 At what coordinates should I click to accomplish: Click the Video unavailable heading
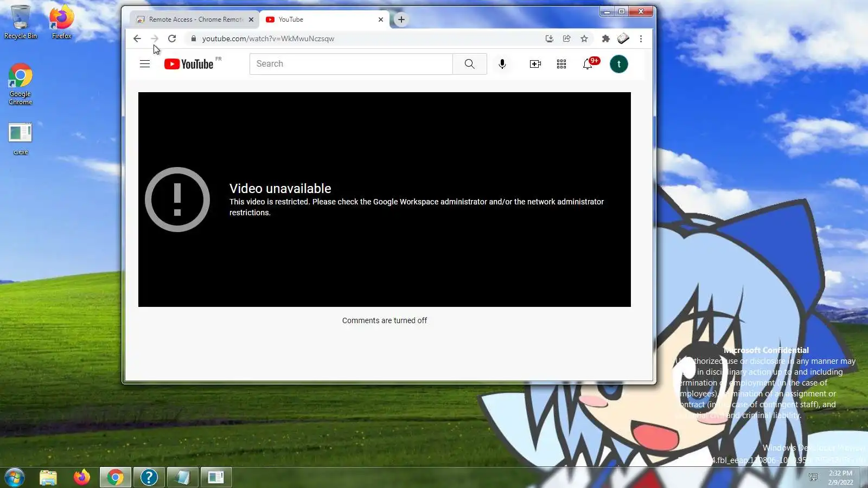point(280,188)
